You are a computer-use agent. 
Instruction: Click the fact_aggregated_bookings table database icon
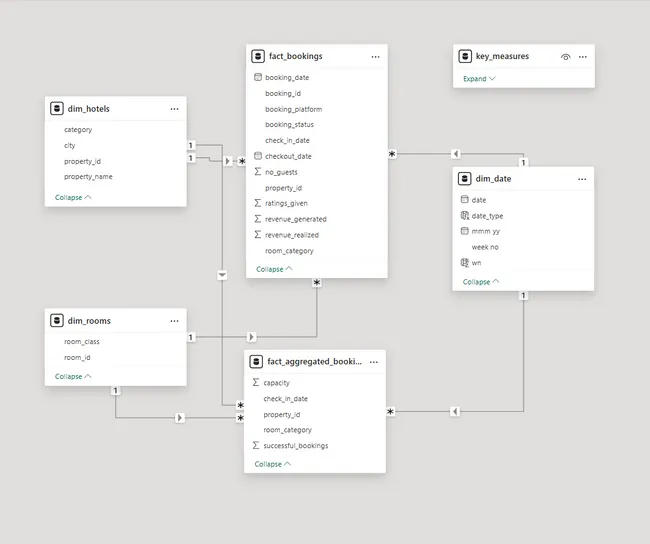click(256, 362)
